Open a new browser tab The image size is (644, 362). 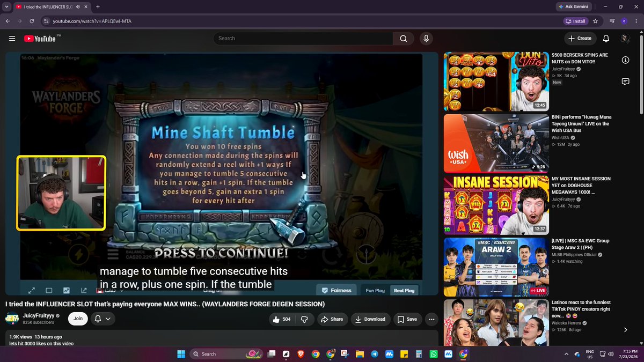pyautogui.click(x=98, y=6)
